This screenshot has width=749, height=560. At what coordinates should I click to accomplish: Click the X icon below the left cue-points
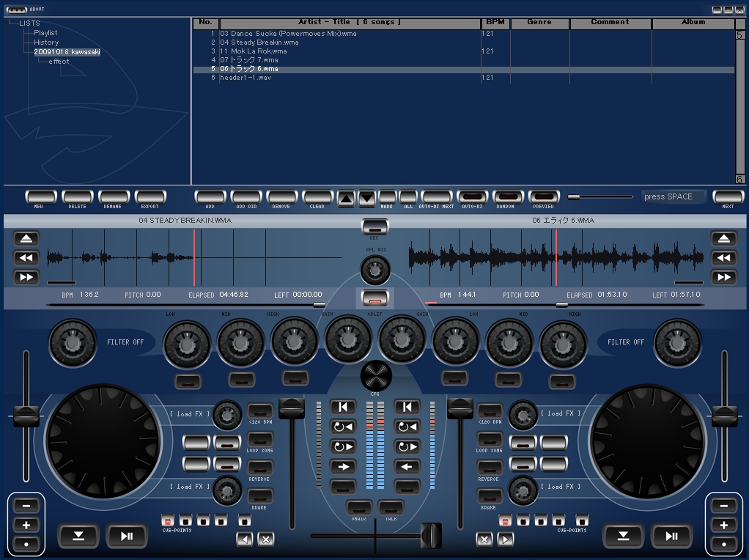pos(266,540)
